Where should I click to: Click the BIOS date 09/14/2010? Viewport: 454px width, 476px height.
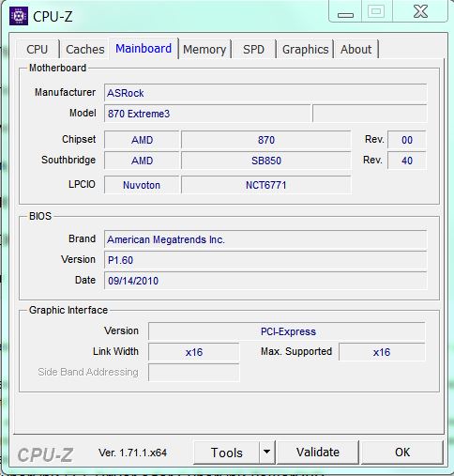click(x=265, y=281)
